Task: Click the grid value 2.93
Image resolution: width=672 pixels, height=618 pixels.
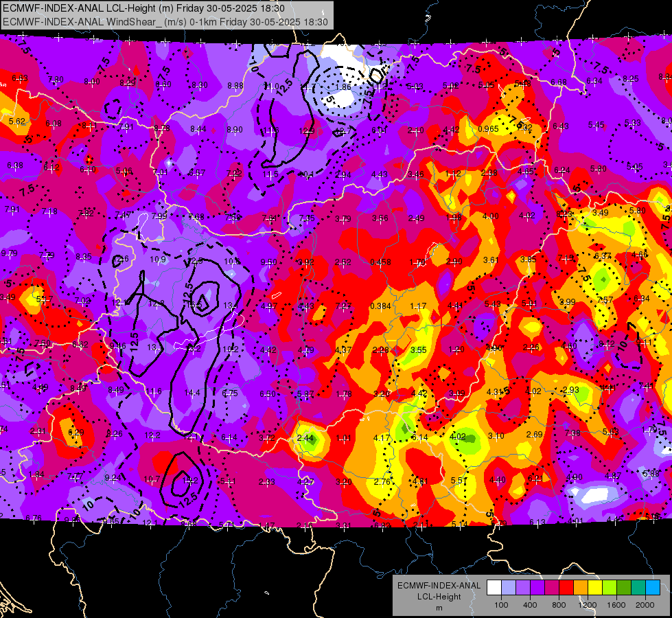Action: point(571,389)
